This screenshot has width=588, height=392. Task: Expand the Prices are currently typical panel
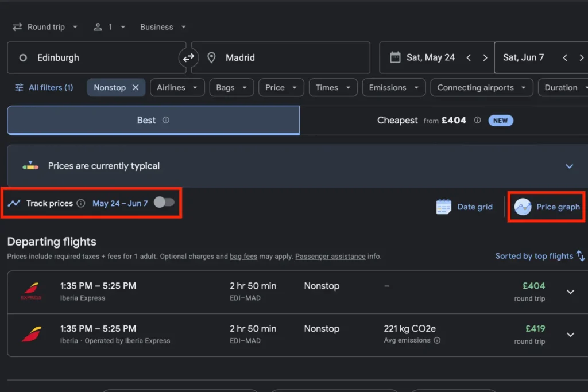point(569,166)
